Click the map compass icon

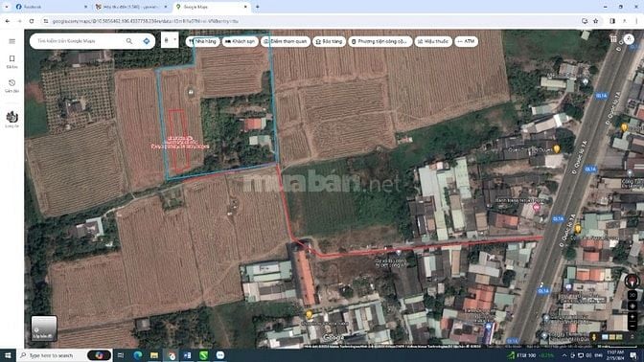(632, 282)
